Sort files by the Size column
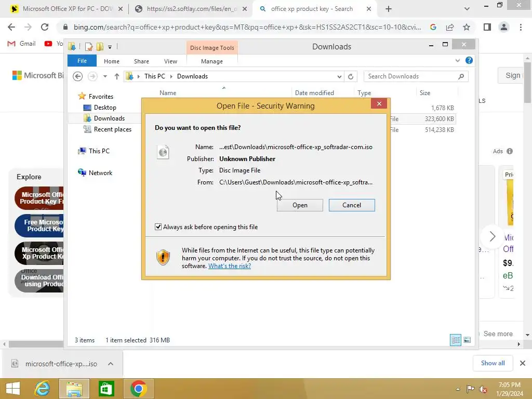Image resolution: width=532 pixels, height=399 pixels. [425, 93]
